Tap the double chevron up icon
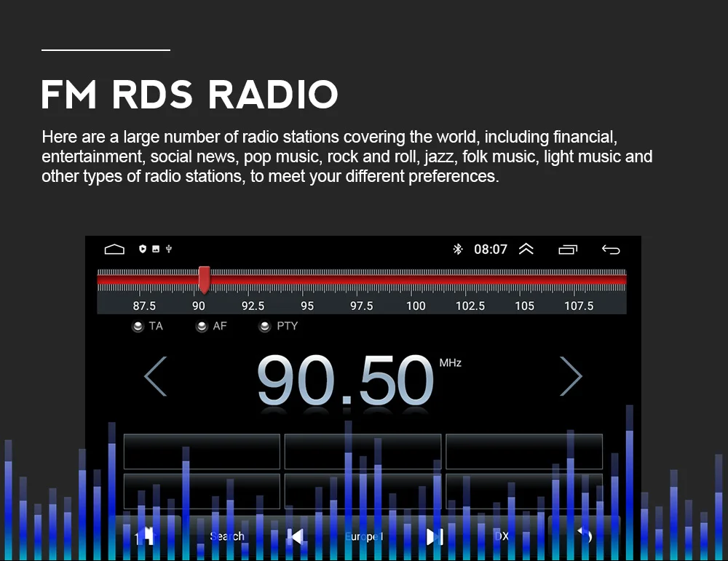728x561 pixels. [x=526, y=249]
